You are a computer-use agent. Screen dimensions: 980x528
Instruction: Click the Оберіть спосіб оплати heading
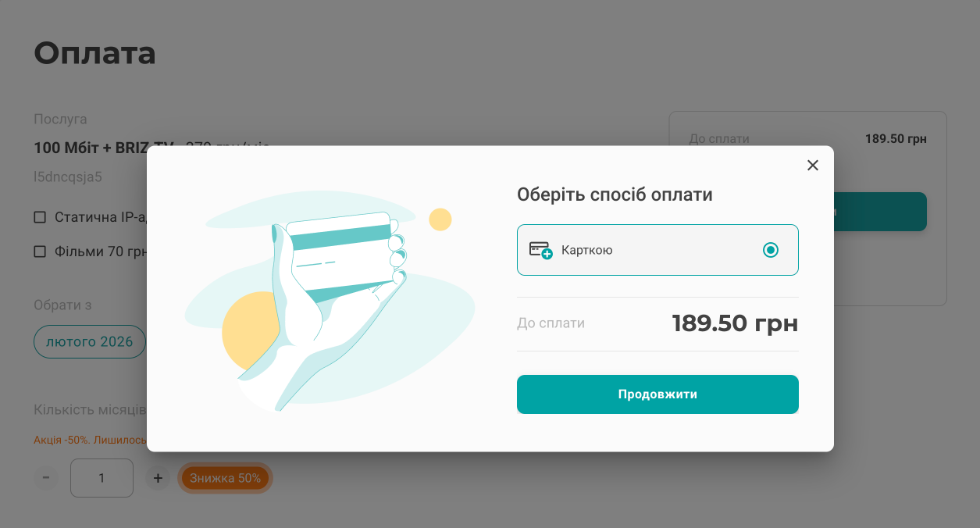[615, 194]
